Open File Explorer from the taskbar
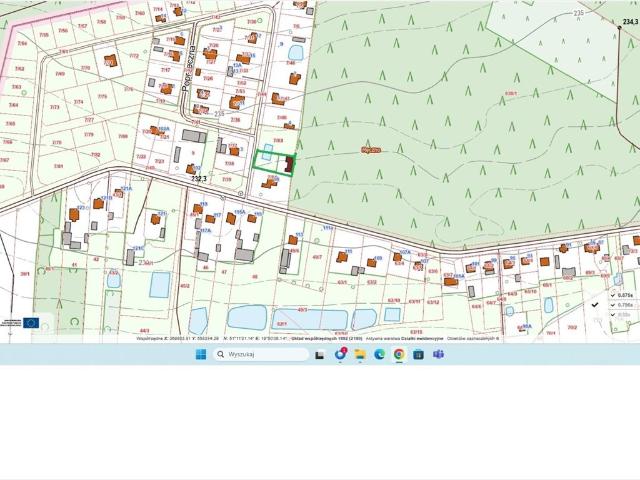This screenshot has height=480, width=640. pyautogui.click(x=359, y=354)
